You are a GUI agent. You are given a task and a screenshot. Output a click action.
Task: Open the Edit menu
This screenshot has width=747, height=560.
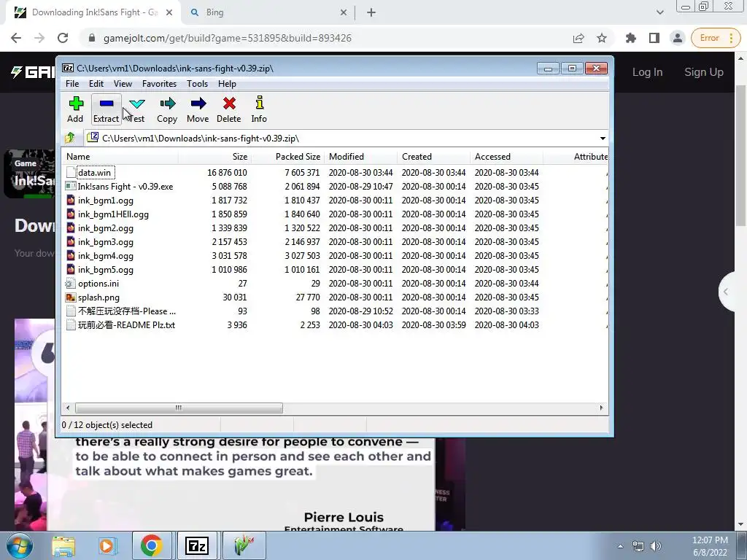(96, 84)
